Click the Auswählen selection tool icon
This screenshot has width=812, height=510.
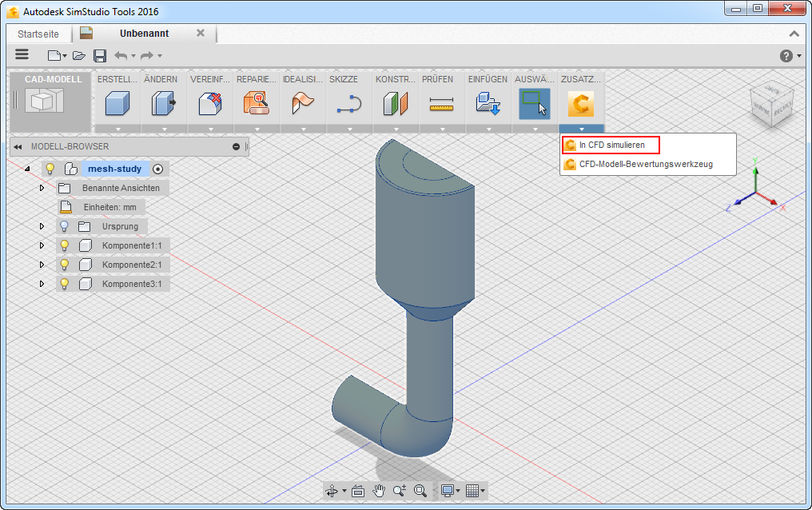tap(535, 104)
